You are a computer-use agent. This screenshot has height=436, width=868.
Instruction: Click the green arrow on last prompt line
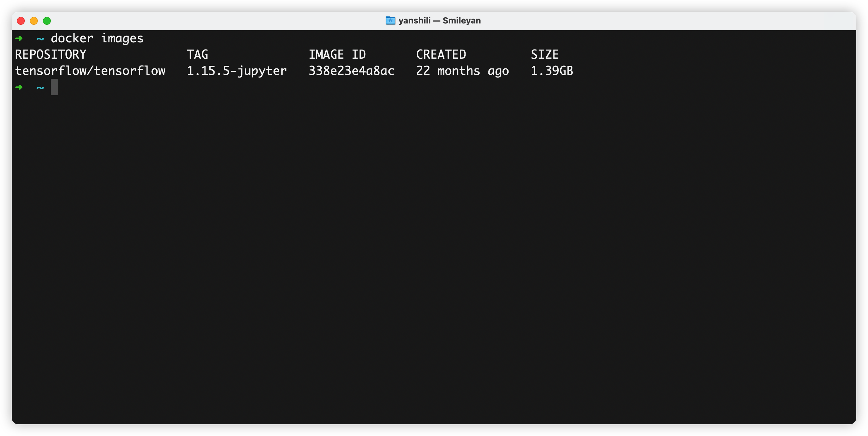click(x=20, y=87)
